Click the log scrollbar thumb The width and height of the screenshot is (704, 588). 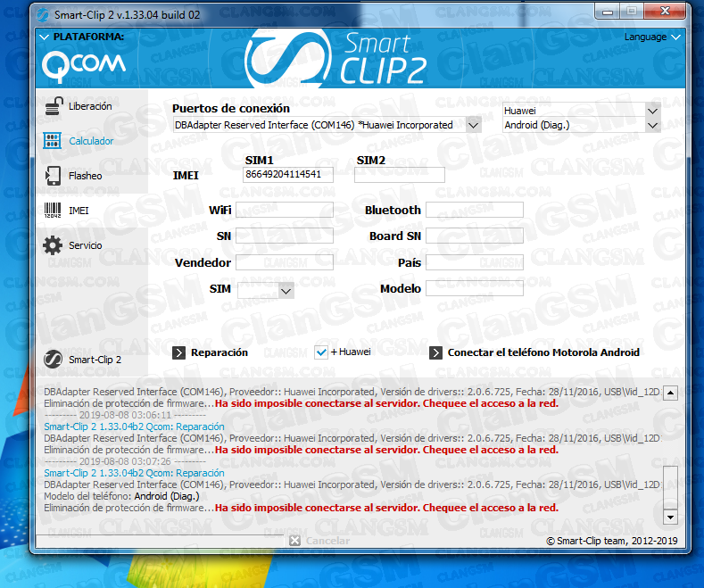click(670, 487)
